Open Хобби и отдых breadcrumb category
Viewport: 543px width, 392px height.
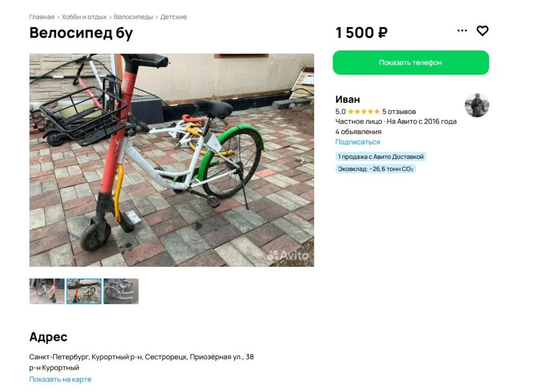click(84, 17)
